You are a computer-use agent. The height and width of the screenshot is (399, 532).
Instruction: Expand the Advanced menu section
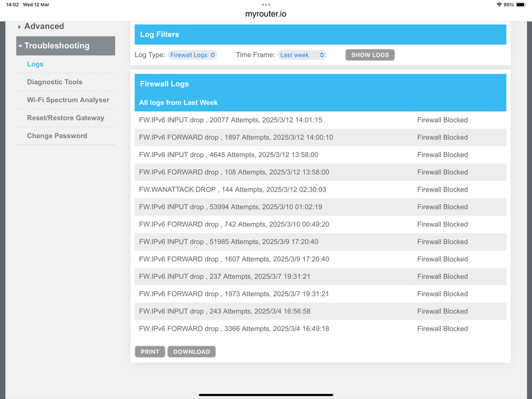point(41,26)
